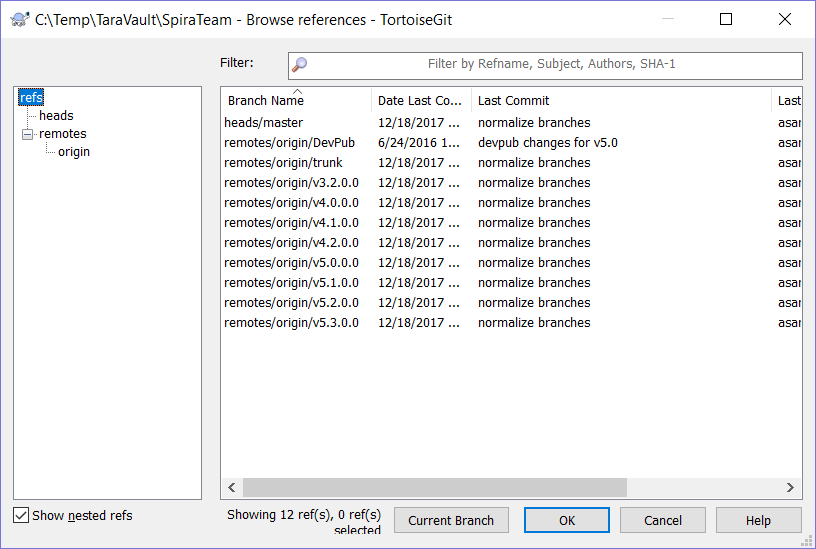Select origin under remotes
This screenshot has height=549, width=816.
click(74, 152)
